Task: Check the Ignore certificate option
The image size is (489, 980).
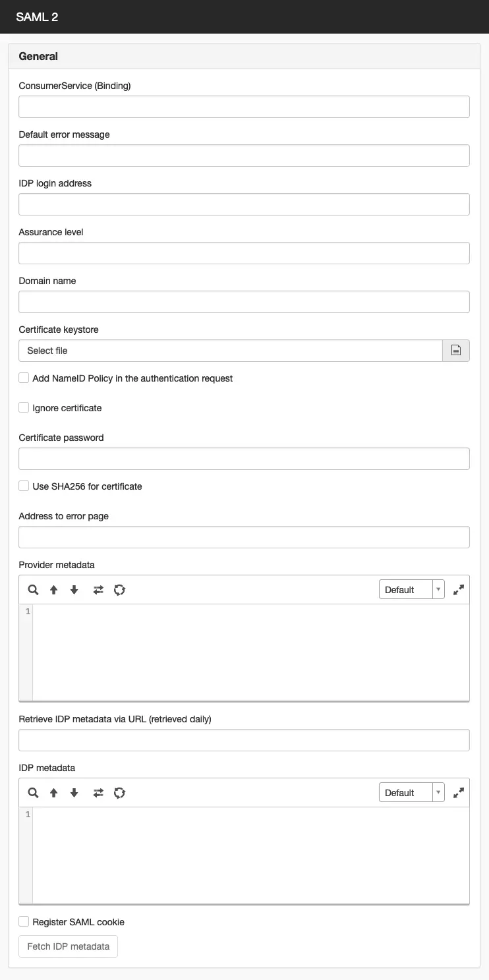Action: (24, 408)
